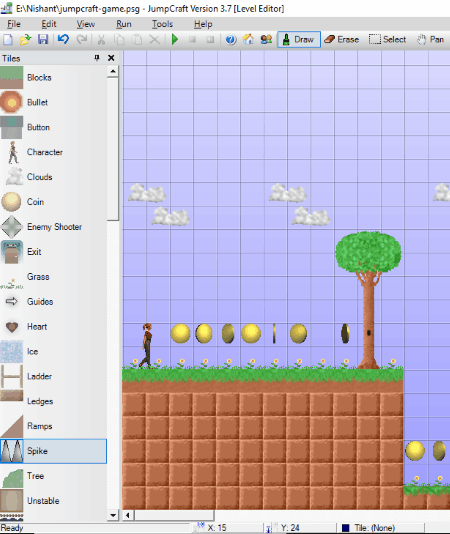The width and height of the screenshot is (450, 534).
Task: Click the Undo arrow icon
Action: pyautogui.click(x=63, y=39)
